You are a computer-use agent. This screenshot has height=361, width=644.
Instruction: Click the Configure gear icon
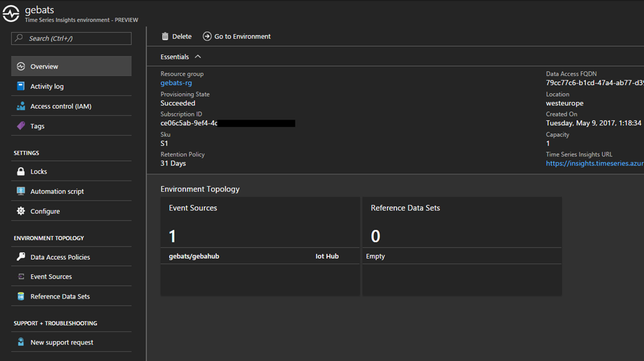pyautogui.click(x=21, y=211)
